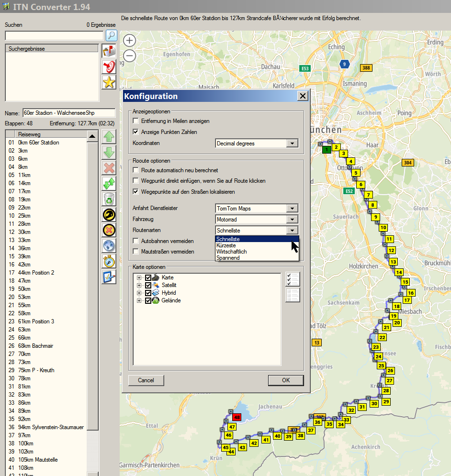Click the Reiseweg list scrollbar up arrow
The image size is (451, 476).
tap(92, 136)
